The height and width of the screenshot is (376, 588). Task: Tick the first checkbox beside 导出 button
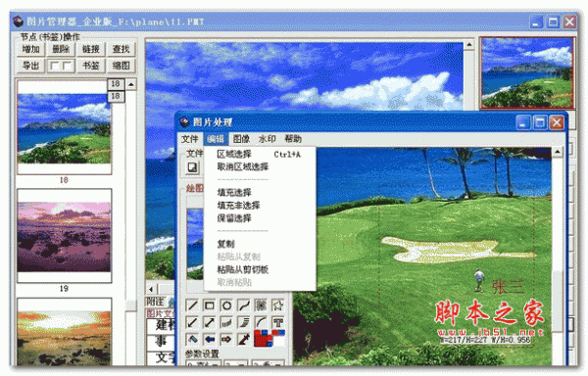pyautogui.click(x=55, y=66)
